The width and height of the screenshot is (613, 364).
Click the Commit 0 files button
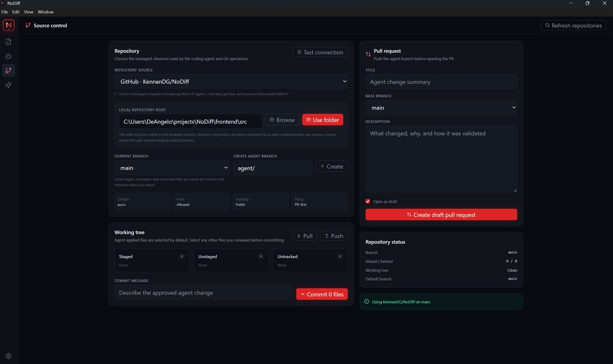[322, 294]
